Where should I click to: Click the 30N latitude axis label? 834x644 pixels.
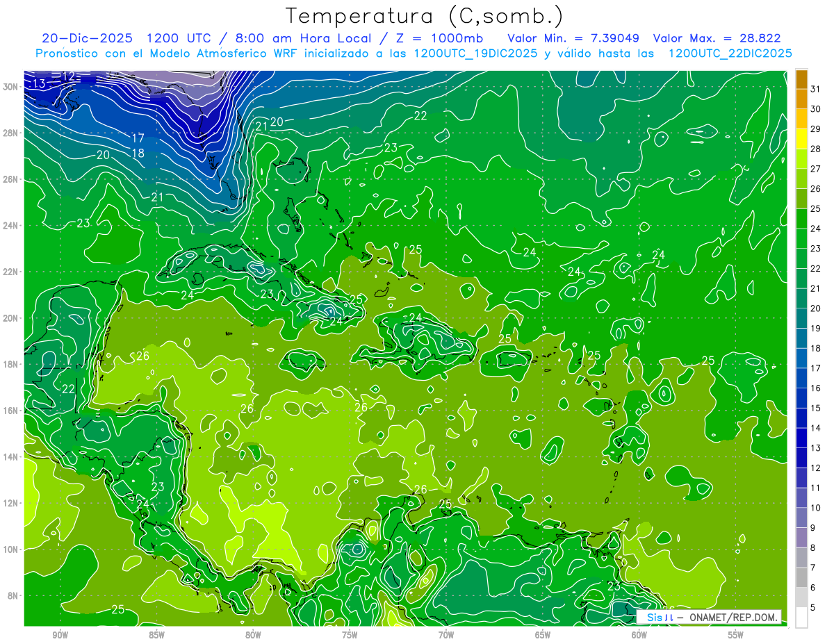[10, 87]
